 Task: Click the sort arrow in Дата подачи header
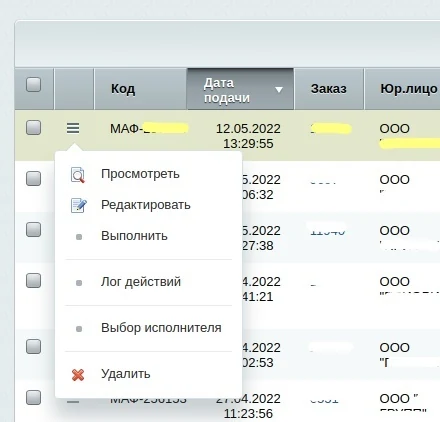click(279, 89)
